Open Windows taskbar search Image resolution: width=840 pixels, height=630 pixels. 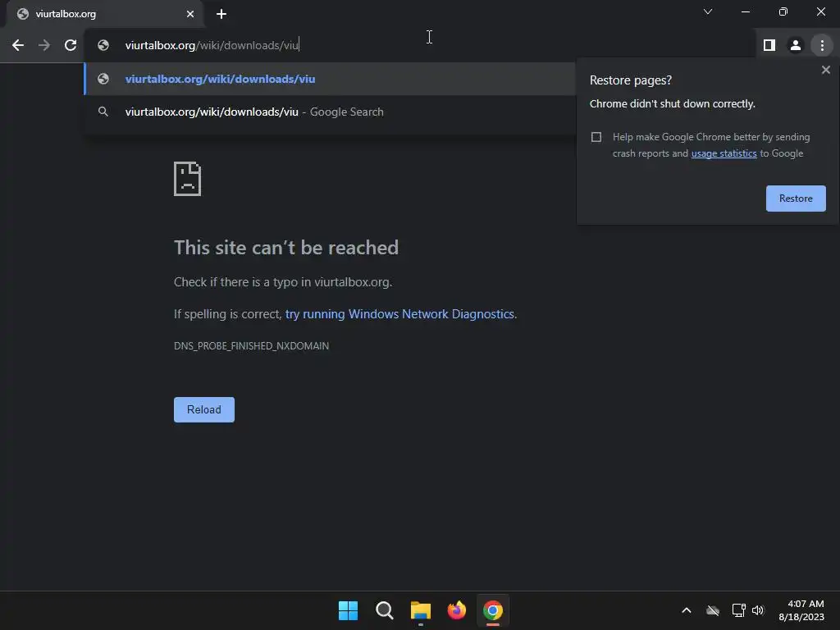pyautogui.click(x=384, y=610)
